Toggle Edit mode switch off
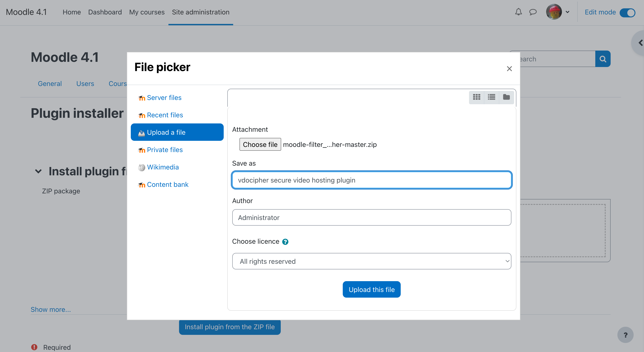644x352 pixels. (x=627, y=12)
